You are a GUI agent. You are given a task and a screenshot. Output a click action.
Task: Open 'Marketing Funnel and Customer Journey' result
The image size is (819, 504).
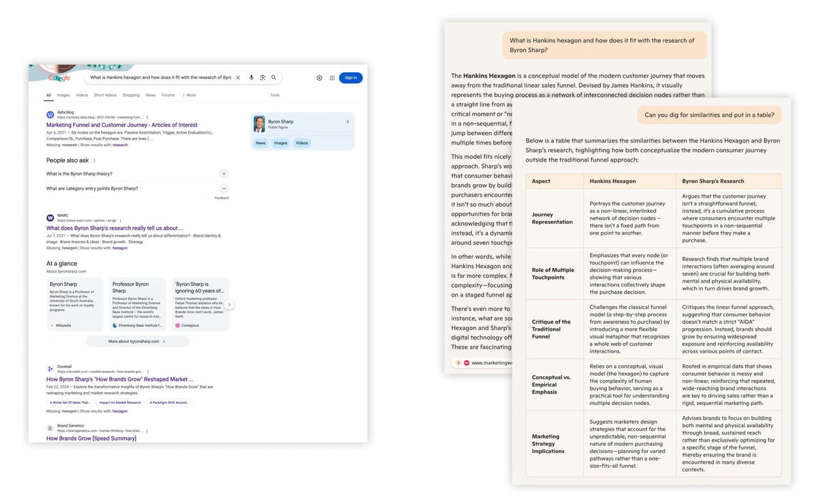pyautogui.click(x=122, y=125)
